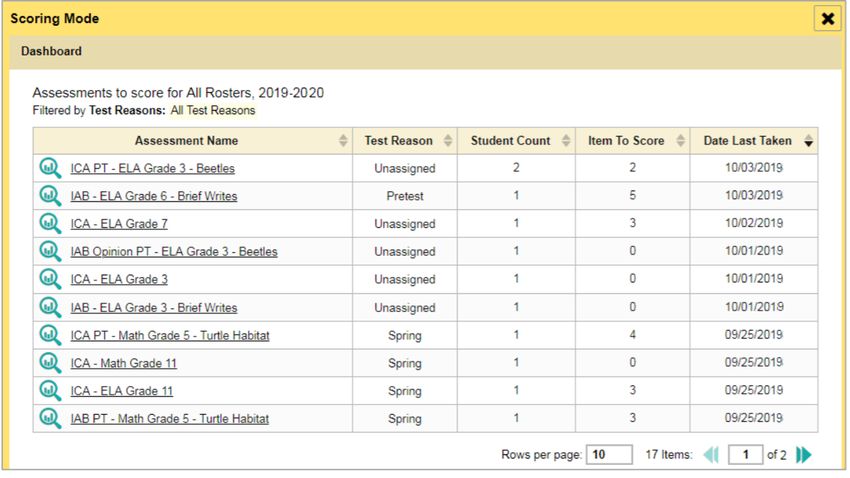This screenshot has width=850, height=478.
Task: Close the Scoring Mode window
Action: coord(828,19)
